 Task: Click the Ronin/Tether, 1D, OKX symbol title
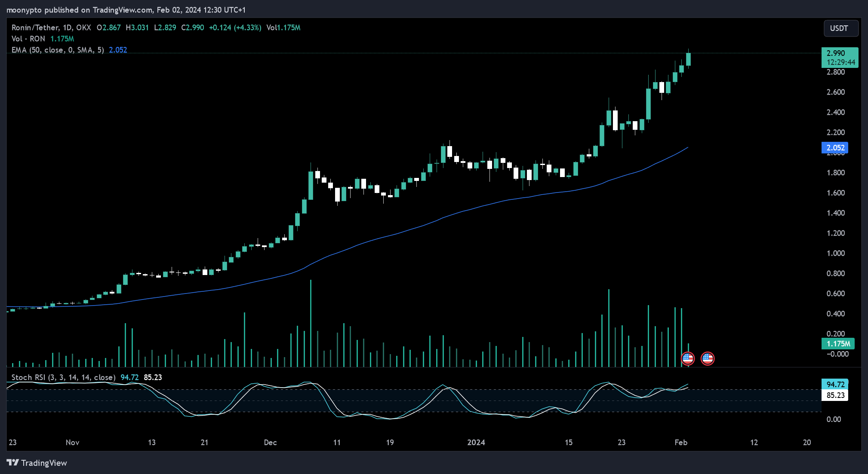pos(51,28)
